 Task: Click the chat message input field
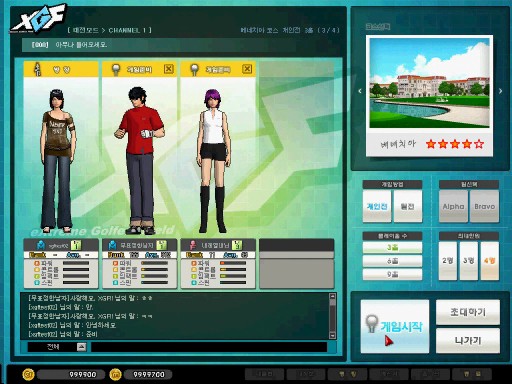pyautogui.click(x=209, y=347)
